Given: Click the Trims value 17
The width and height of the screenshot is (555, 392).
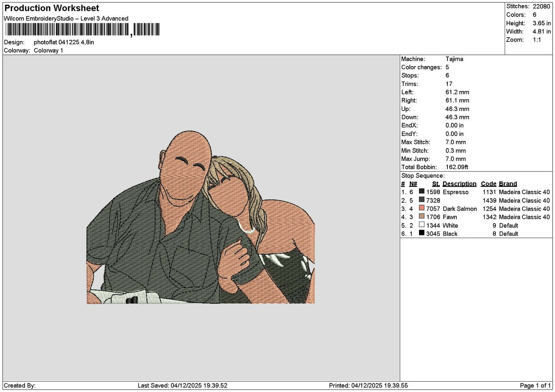Looking at the screenshot, I should (x=449, y=84).
